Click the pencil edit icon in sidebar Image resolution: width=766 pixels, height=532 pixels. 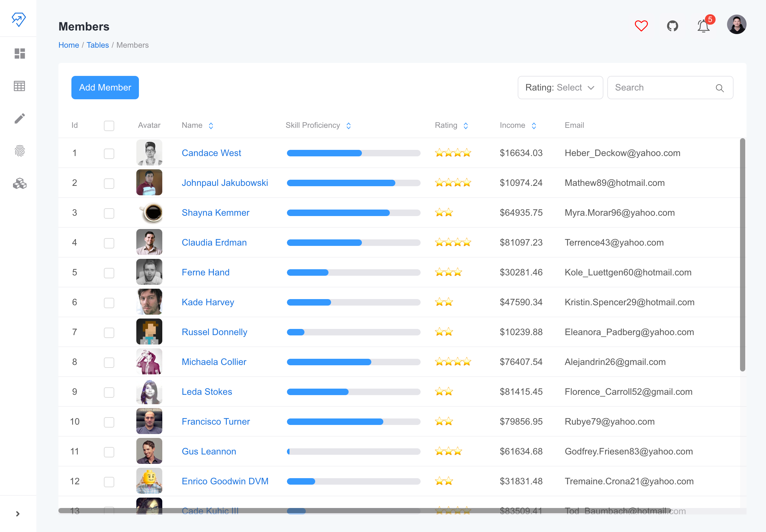19,118
